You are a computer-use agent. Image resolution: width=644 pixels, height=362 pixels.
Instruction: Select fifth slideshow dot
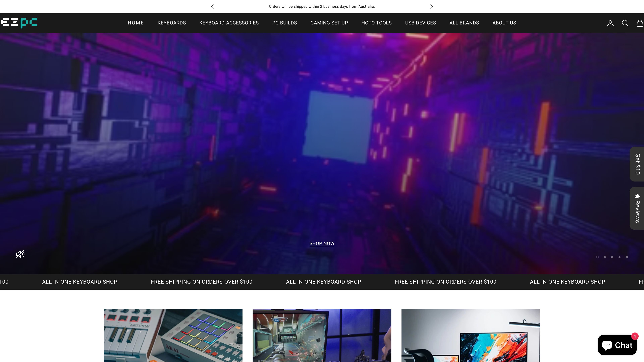(x=627, y=257)
